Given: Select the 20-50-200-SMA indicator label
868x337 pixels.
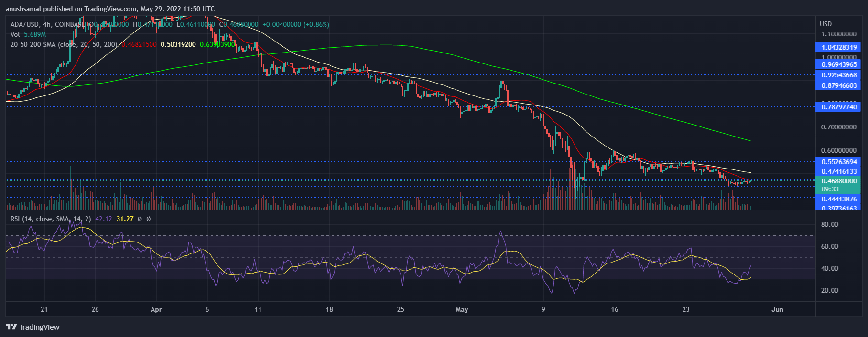Looking at the screenshot, I should click(x=65, y=44).
